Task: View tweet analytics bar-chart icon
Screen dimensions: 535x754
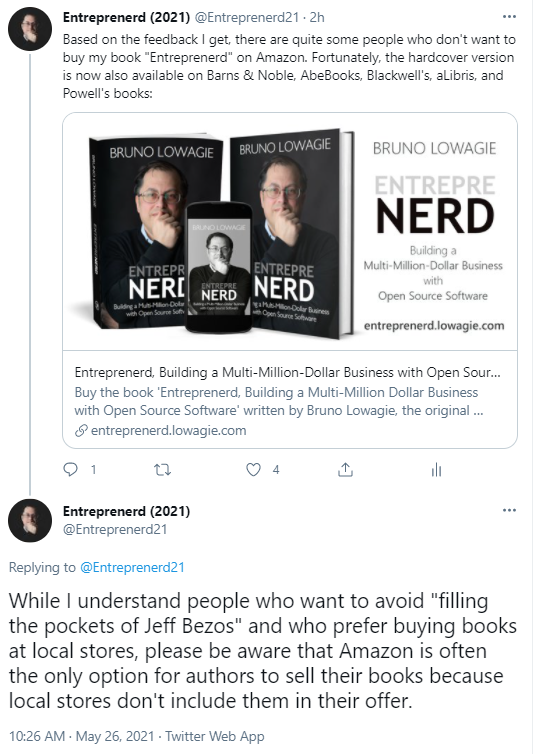Action: pyautogui.click(x=436, y=469)
